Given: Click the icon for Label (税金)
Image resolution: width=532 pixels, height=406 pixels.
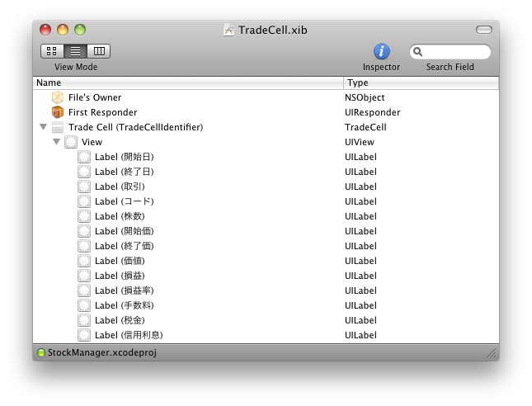Looking at the screenshot, I should coord(84,320).
